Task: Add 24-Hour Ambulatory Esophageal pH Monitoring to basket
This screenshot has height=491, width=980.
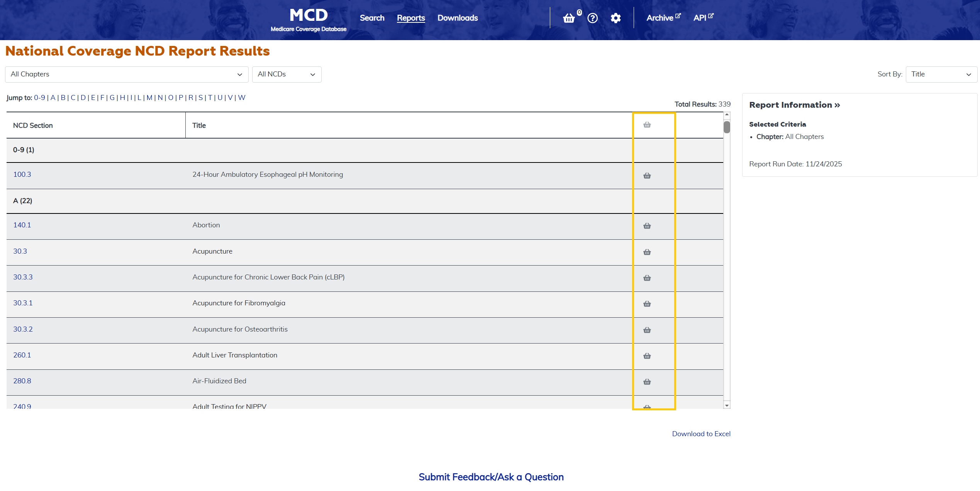Action: [x=647, y=176]
